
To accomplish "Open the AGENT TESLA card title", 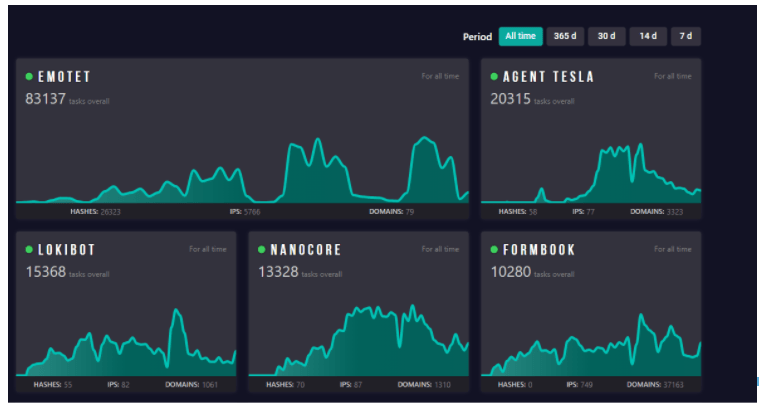I will point(548,77).
